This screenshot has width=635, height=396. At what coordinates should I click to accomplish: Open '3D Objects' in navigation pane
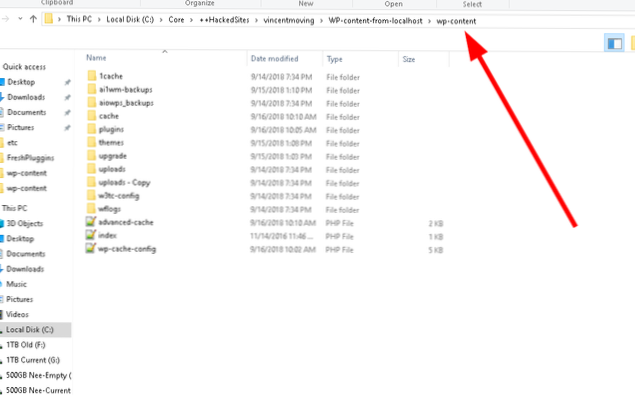pyautogui.click(x=25, y=224)
